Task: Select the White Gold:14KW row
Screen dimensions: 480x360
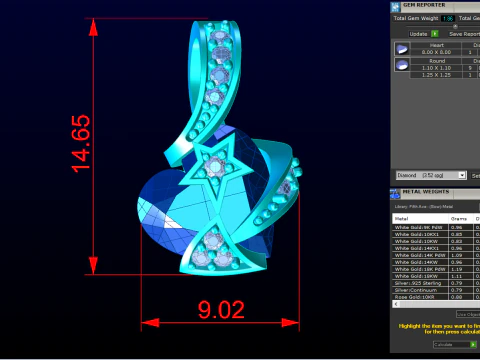Action: pos(436,262)
